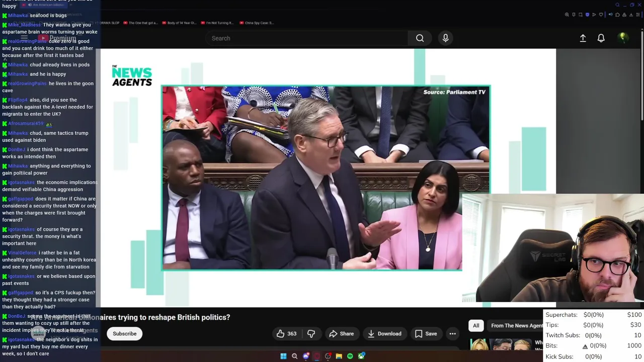Open the Xbox app from taskbar
644x362 pixels.
(361, 356)
